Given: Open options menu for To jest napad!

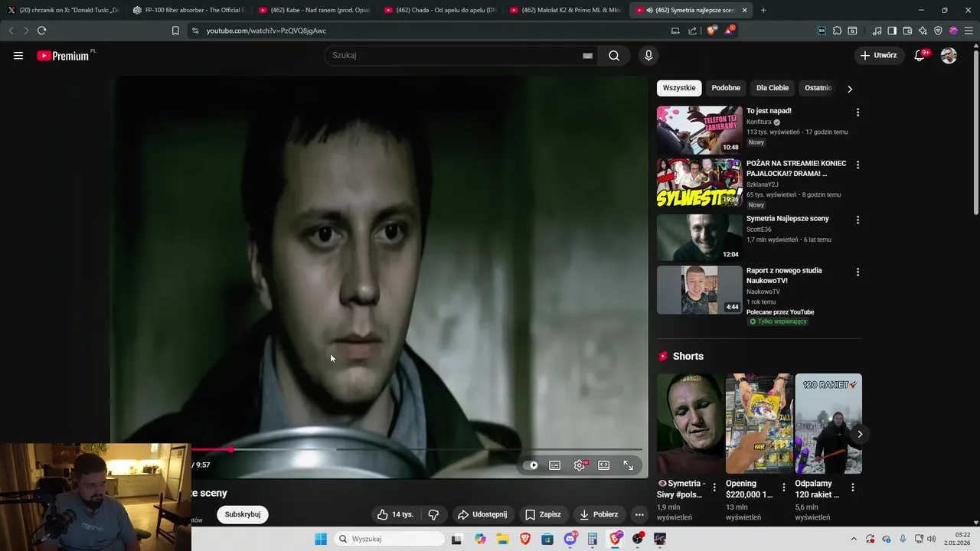Looking at the screenshot, I should click(857, 112).
